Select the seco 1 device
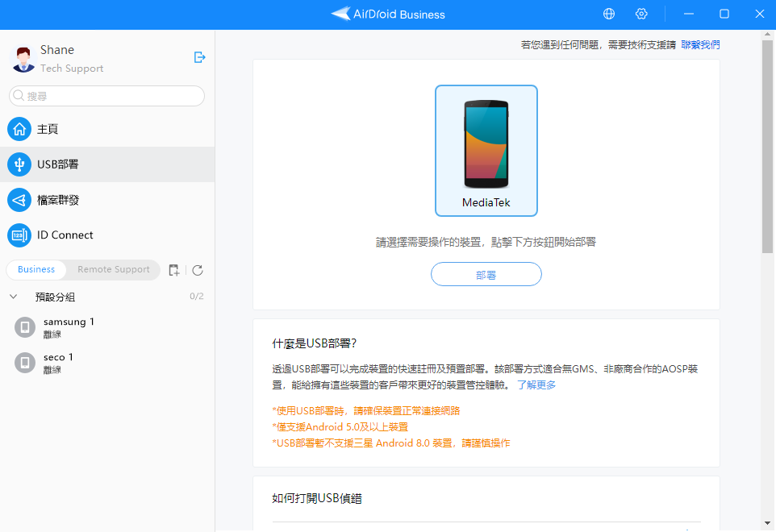 tap(107, 363)
